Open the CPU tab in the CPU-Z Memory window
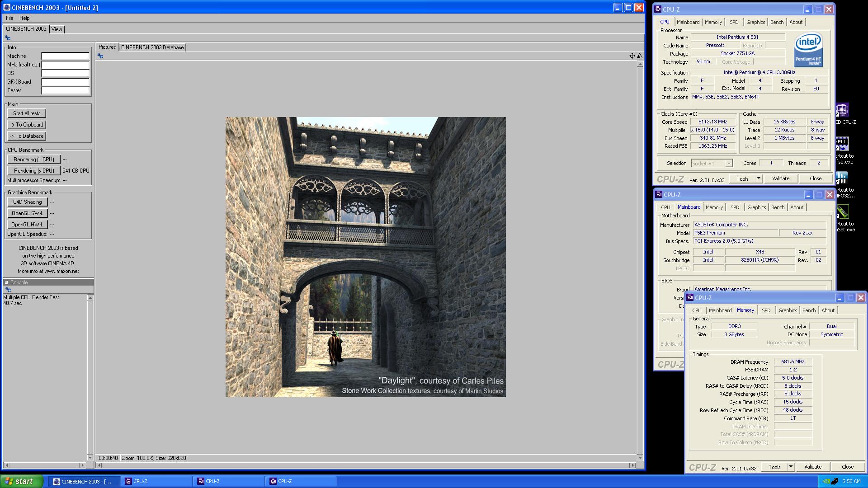Screen dimensions: 868x488 click(697, 310)
